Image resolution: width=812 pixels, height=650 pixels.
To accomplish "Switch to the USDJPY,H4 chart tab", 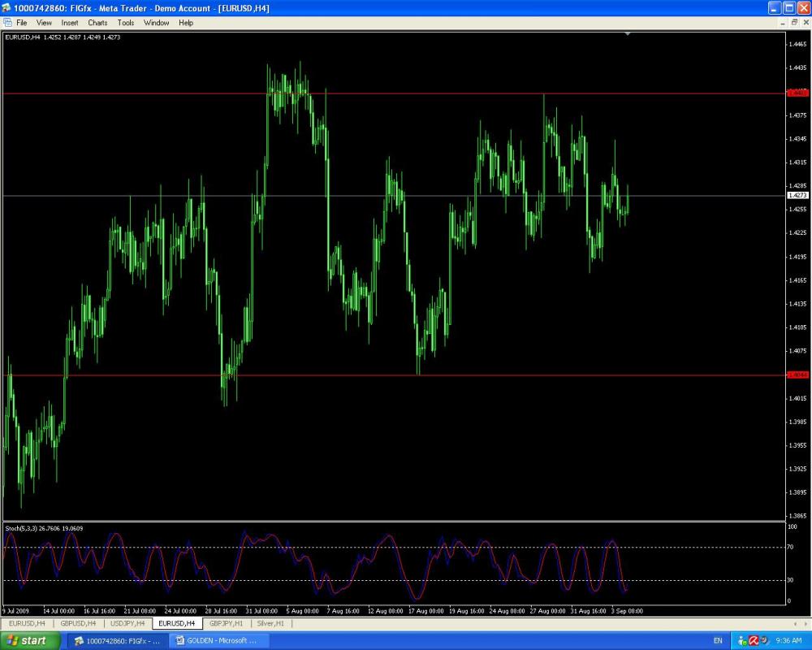I will [127, 623].
